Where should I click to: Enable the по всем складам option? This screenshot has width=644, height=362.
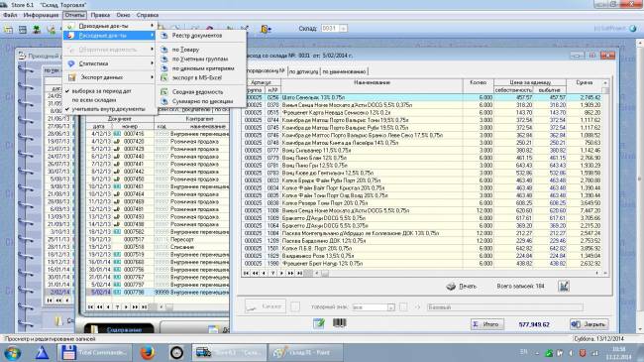tap(94, 100)
